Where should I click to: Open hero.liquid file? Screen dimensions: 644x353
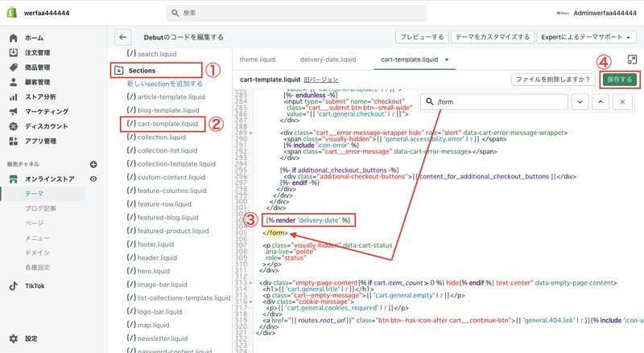[153, 271]
